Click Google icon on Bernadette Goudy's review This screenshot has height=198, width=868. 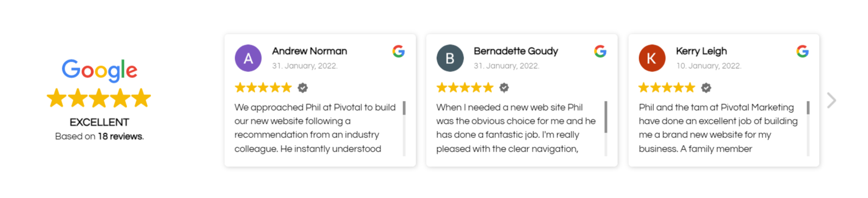(600, 51)
